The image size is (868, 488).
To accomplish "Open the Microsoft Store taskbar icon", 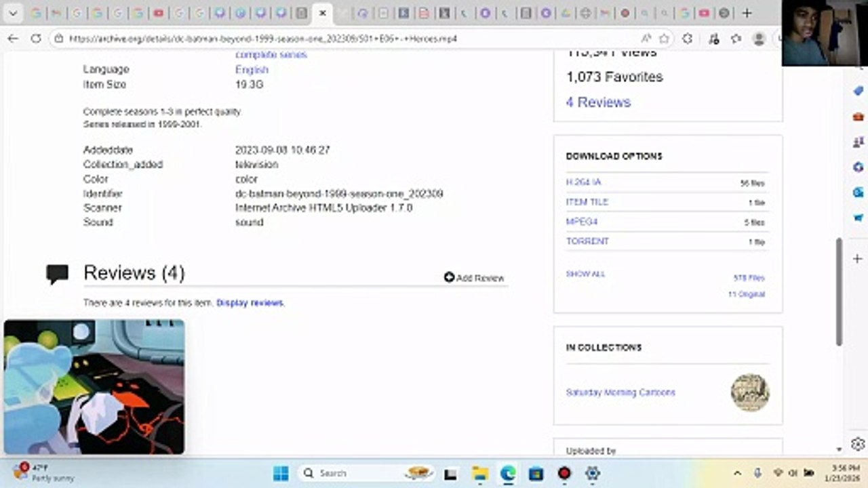I will [536, 473].
